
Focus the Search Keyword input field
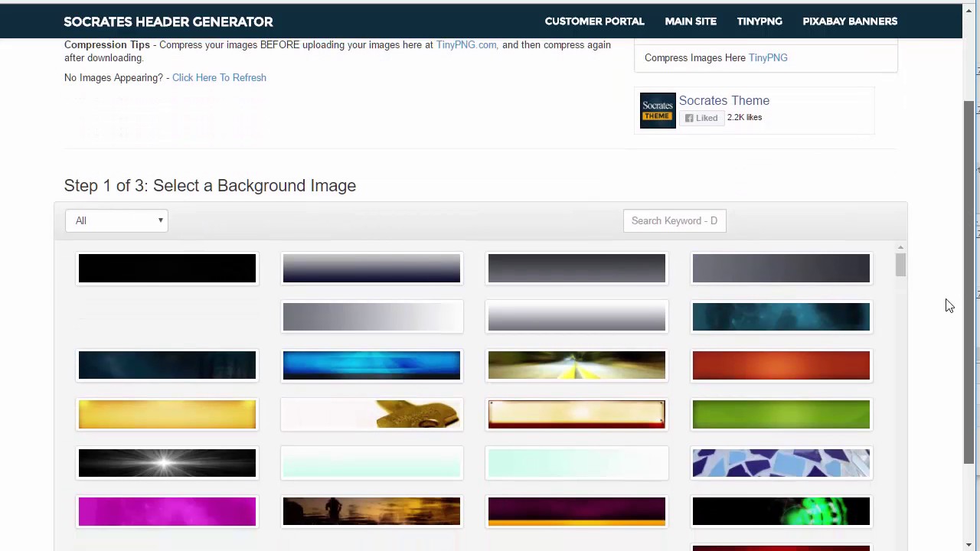click(675, 220)
